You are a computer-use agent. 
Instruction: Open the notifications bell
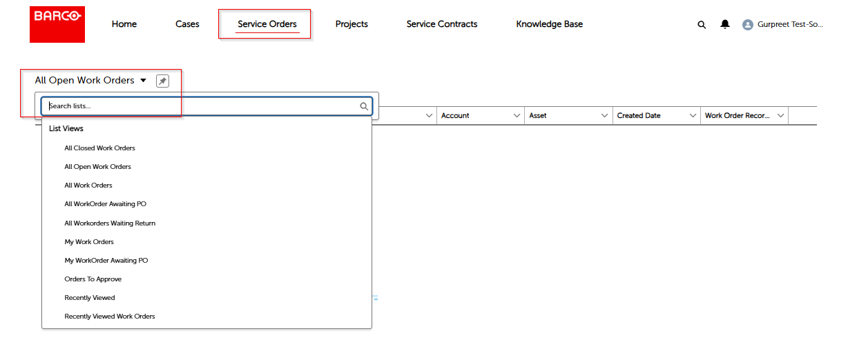pos(724,24)
